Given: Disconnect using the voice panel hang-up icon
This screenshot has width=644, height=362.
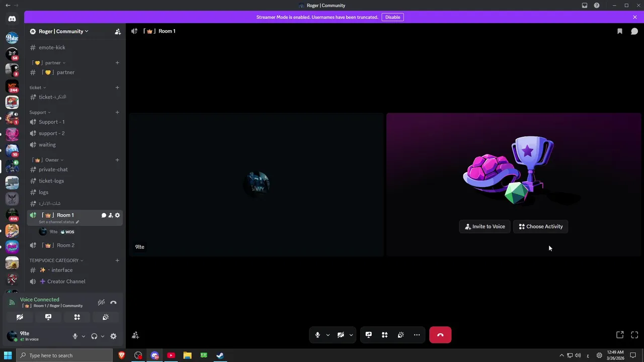Looking at the screenshot, I should (x=113, y=303).
